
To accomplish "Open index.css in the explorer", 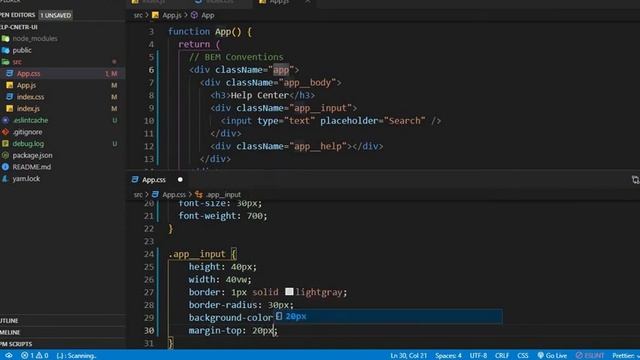I will tap(30, 97).
